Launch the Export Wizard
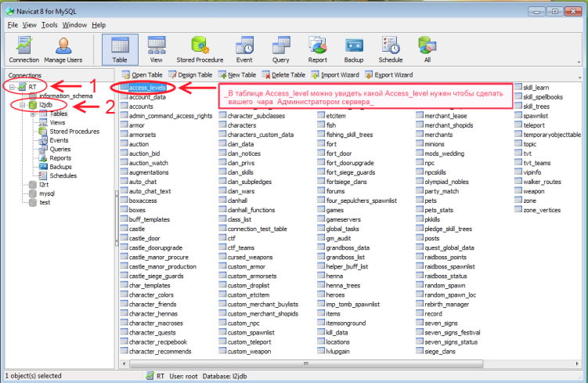This screenshot has height=383, width=588. 388,75
